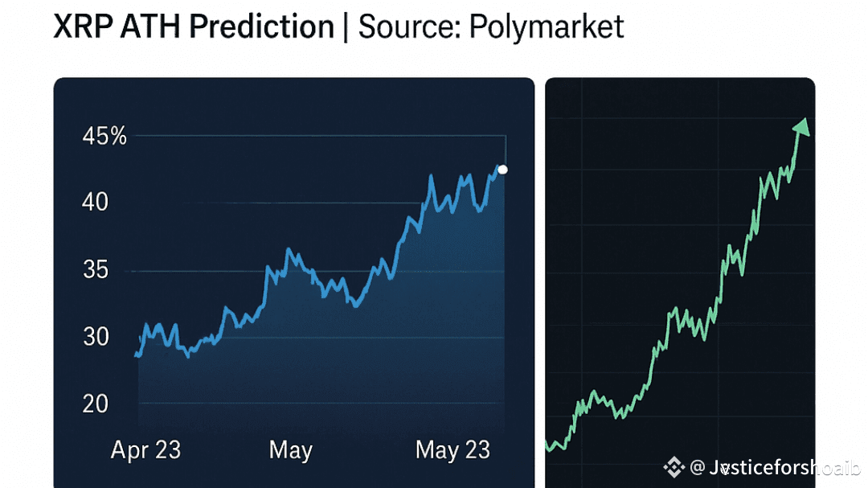Click the 45% y-axis label

coord(104,137)
